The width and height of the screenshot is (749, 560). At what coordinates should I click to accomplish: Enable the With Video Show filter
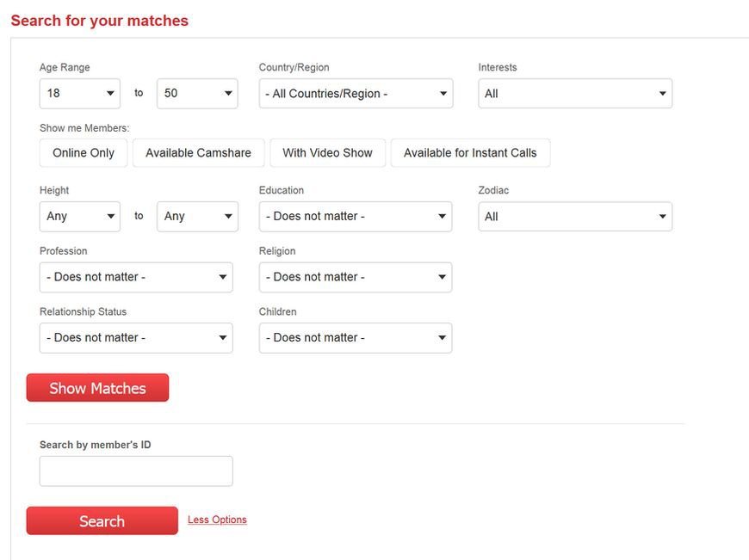click(327, 153)
